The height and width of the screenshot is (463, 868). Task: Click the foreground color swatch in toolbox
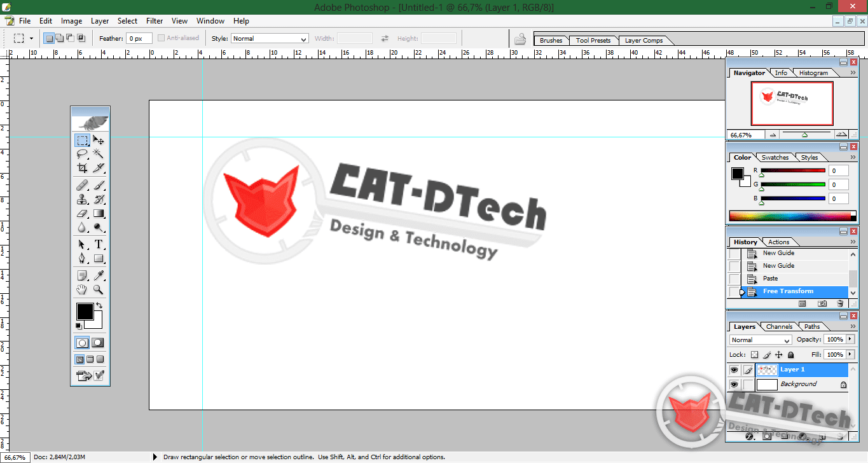pyautogui.click(x=85, y=312)
